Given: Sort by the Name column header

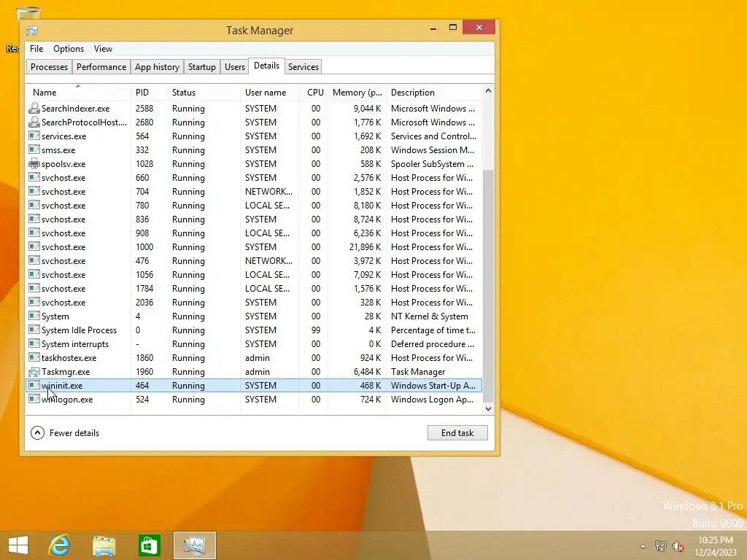Looking at the screenshot, I should [x=77, y=93].
